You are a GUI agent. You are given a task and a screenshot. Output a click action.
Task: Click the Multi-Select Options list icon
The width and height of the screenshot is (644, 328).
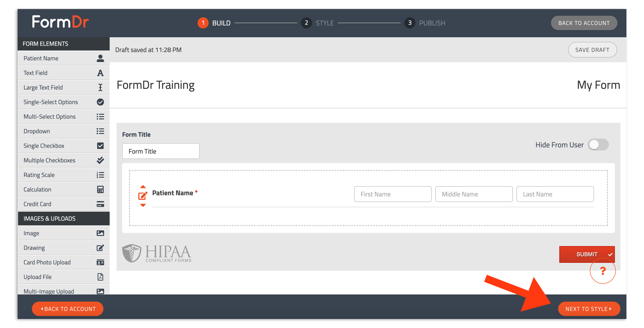pos(100,117)
